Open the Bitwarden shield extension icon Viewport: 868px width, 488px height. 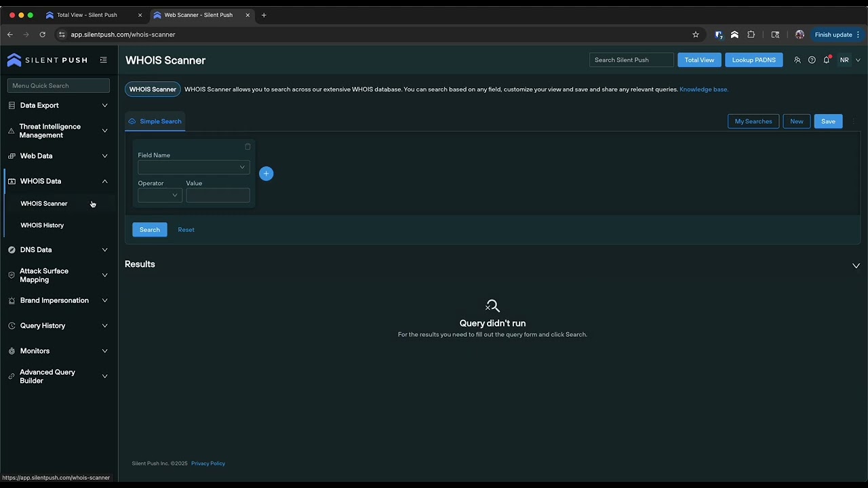719,35
